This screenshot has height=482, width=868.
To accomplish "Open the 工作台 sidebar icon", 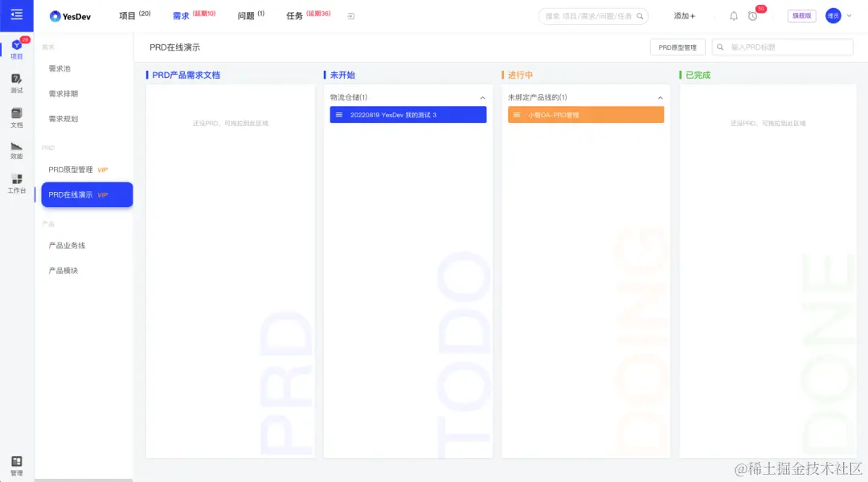I will coord(17,184).
